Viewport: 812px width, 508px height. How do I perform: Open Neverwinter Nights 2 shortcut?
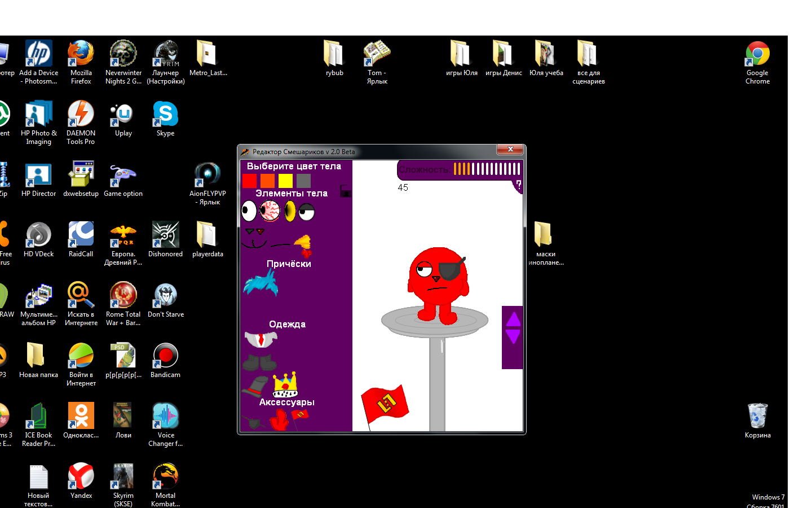(x=123, y=62)
